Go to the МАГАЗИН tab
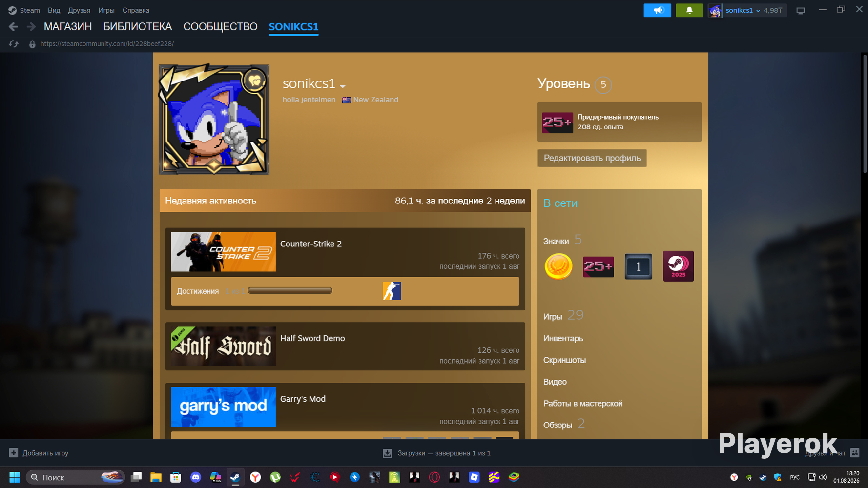The width and height of the screenshot is (868, 488). pos(68,27)
